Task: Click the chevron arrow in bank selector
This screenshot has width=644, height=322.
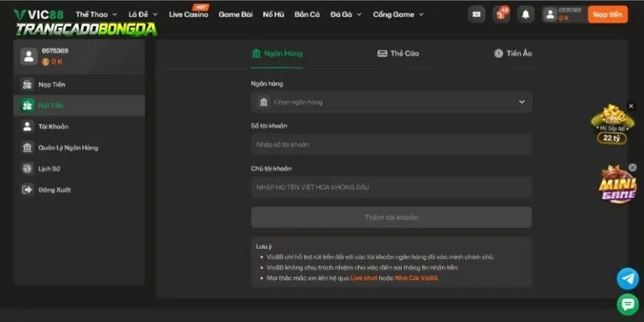Action: [522, 101]
